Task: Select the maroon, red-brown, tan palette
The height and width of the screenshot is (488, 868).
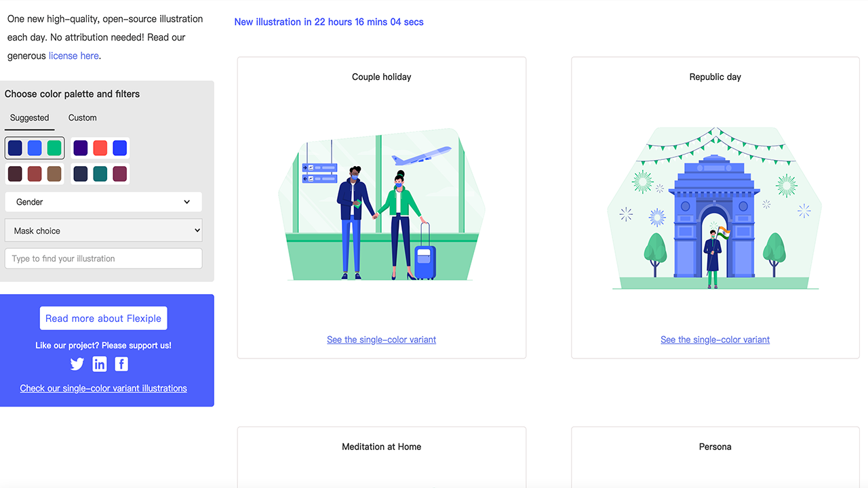Action: pyautogui.click(x=35, y=174)
